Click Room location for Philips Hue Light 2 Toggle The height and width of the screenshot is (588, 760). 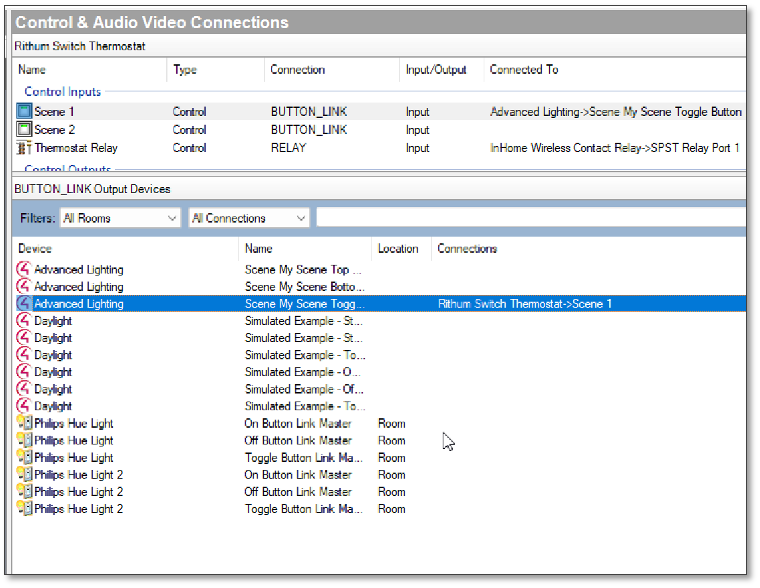pyautogui.click(x=392, y=509)
